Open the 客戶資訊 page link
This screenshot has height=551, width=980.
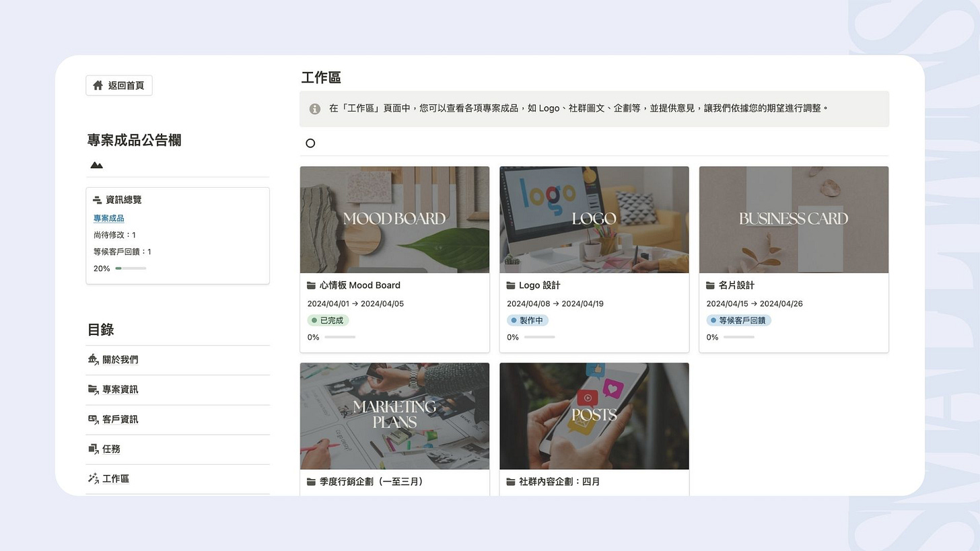pyautogui.click(x=120, y=419)
